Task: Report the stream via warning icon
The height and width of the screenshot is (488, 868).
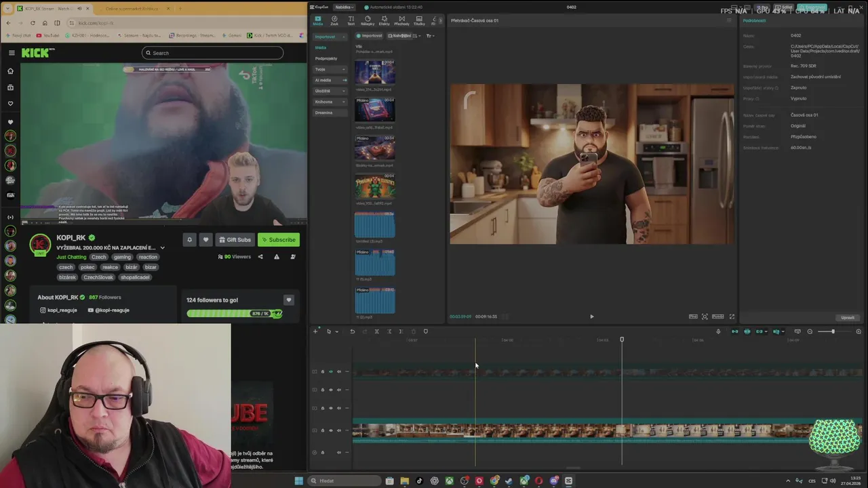Action: tap(277, 257)
